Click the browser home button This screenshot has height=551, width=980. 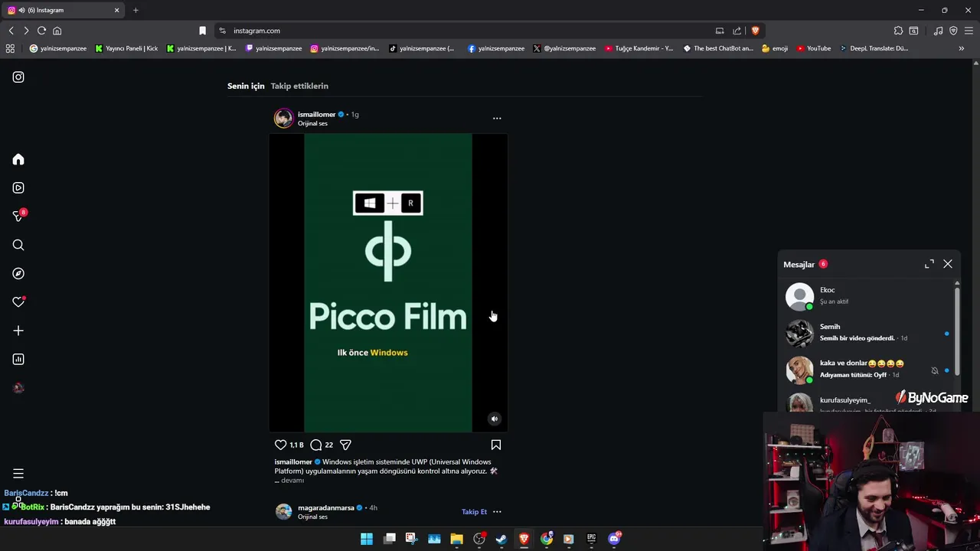click(x=57, y=31)
